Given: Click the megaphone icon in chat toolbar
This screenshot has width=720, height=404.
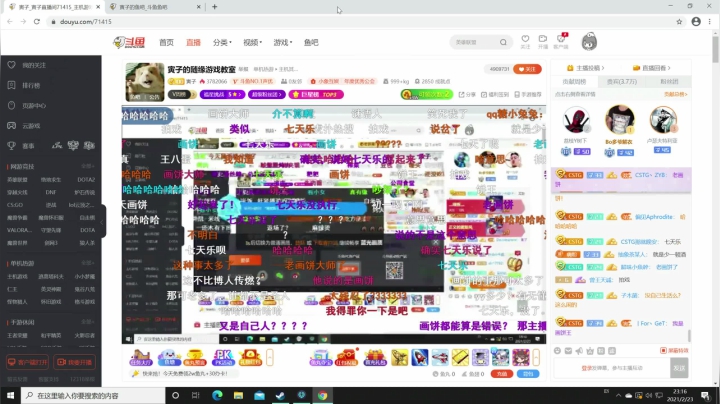Looking at the screenshot, I should [x=579, y=351].
